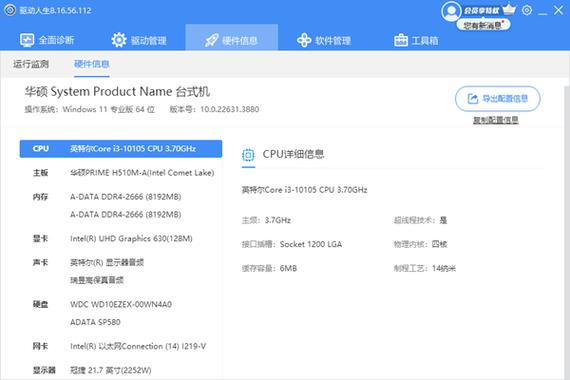Select the 硬件信息 sub-tab
This screenshot has width=570, height=380.
92,64
